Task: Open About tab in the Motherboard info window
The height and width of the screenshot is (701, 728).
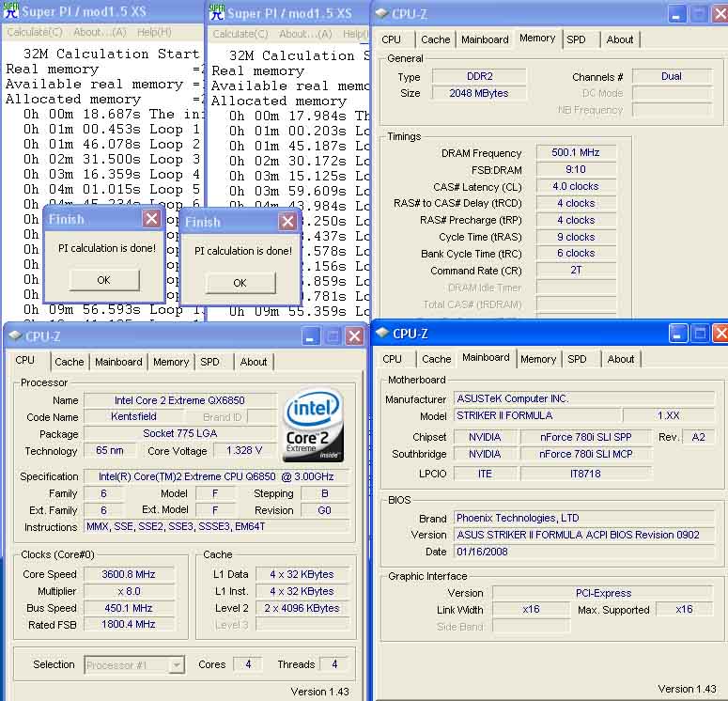Action: pos(620,359)
